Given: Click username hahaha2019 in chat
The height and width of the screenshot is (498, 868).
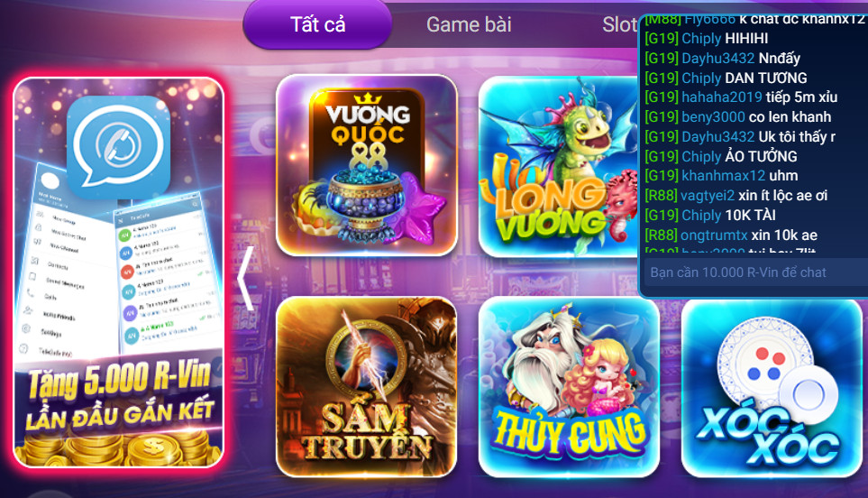Looking at the screenshot, I should pyautogui.click(x=722, y=97).
